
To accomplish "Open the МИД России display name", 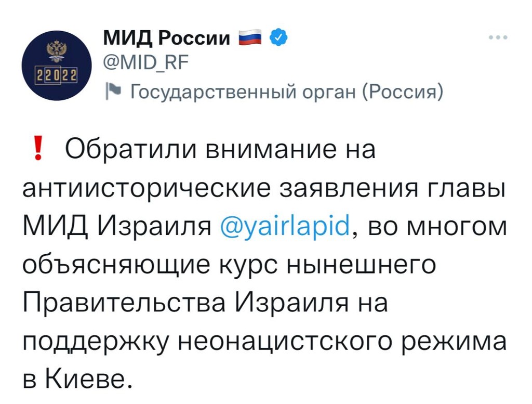I will pos(166,37).
